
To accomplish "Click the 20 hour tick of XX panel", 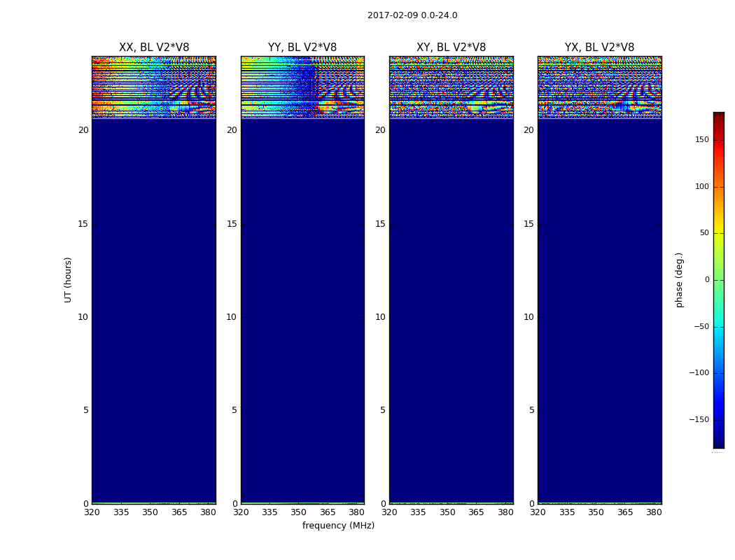I will click(x=83, y=130).
